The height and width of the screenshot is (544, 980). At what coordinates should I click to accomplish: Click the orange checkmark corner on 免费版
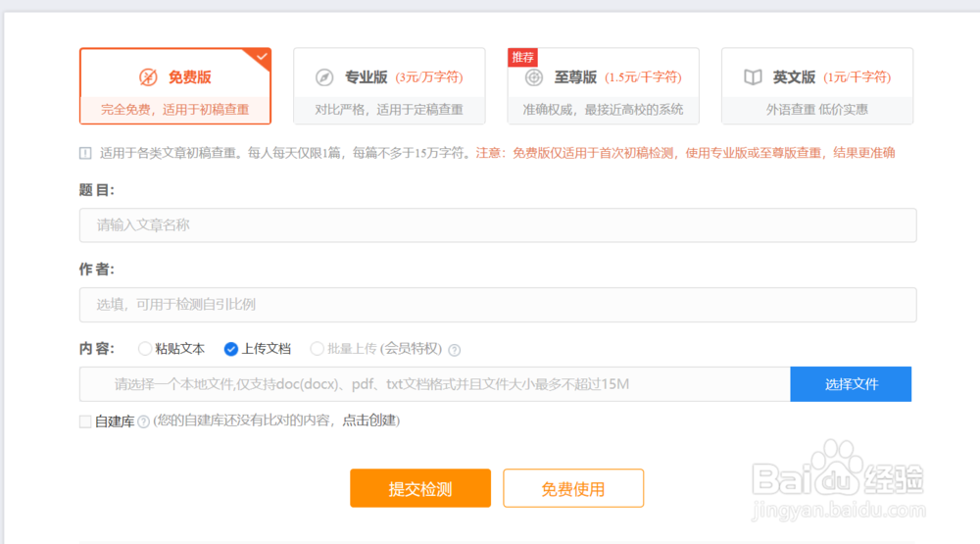260,58
